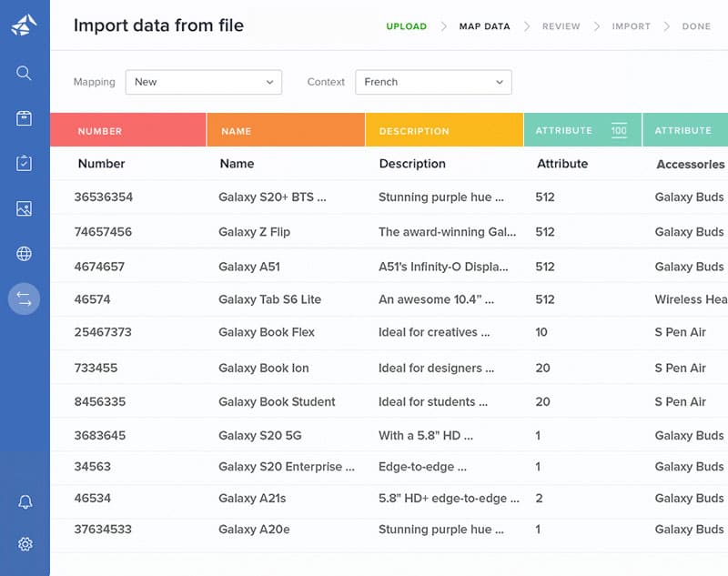
Task: Open settings with the gear icon
Action: point(25,544)
